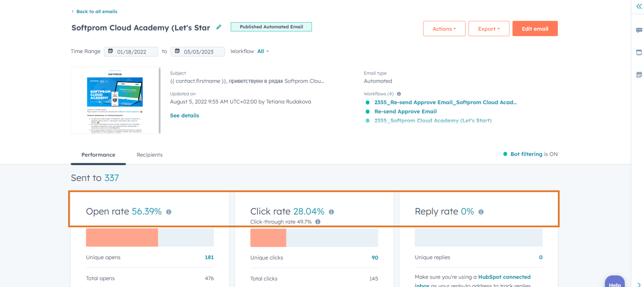Switch to the Recipients tab
This screenshot has height=287, width=644.
pos(149,155)
